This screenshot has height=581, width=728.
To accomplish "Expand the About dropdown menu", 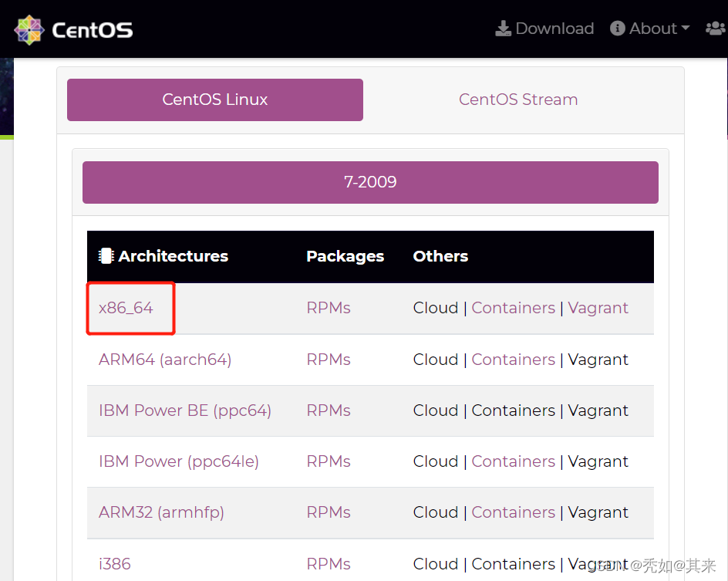I will [x=650, y=29].
